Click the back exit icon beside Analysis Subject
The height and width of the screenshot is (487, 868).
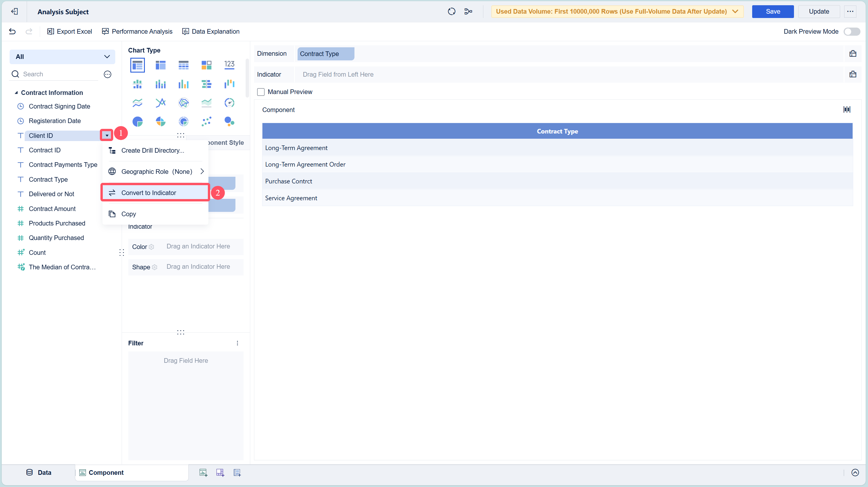pyautogui.click(x=14, y=11)
